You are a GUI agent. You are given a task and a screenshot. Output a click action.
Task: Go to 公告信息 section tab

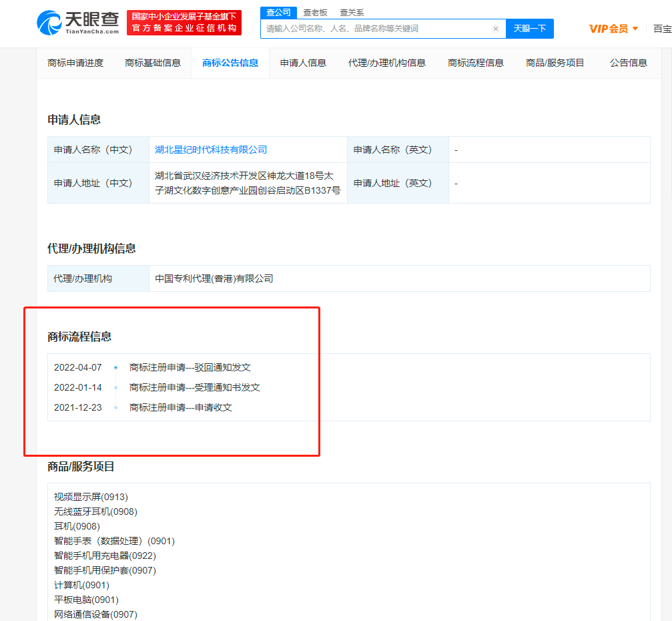pyautogui.click(x=628, y=63)
